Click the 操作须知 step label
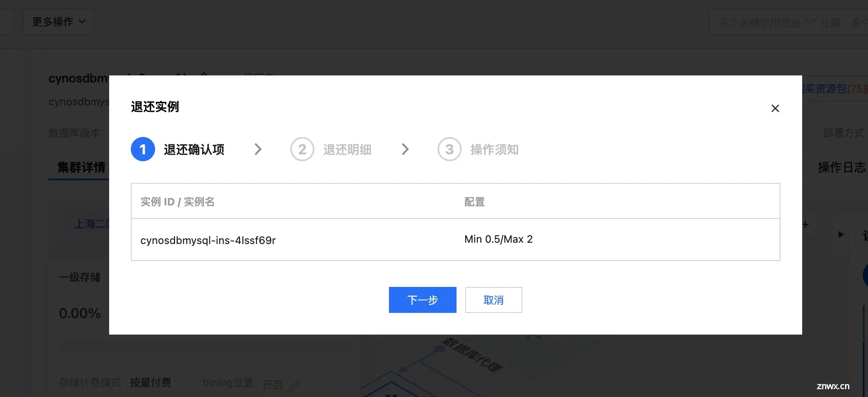The image size is (868, 397). (x=495, y=150)
